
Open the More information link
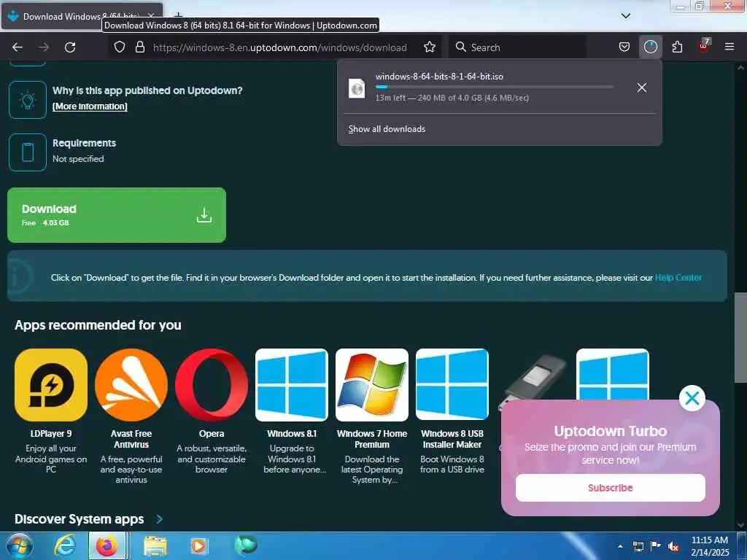coord(90,106)
